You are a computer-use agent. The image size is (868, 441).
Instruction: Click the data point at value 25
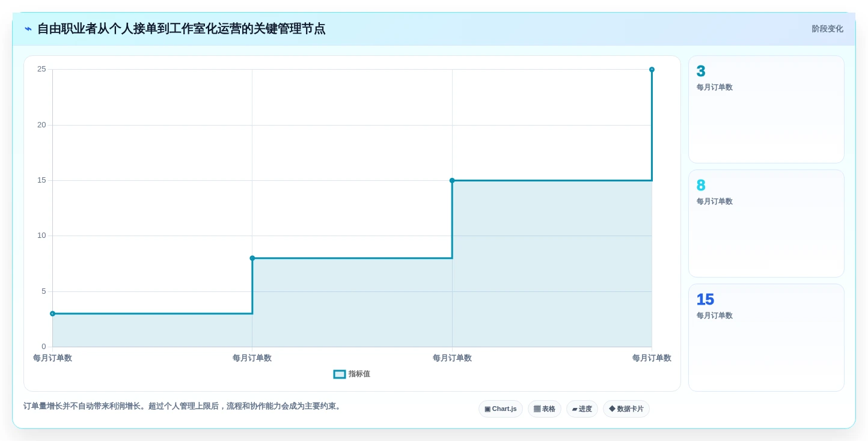pos(652,70)
